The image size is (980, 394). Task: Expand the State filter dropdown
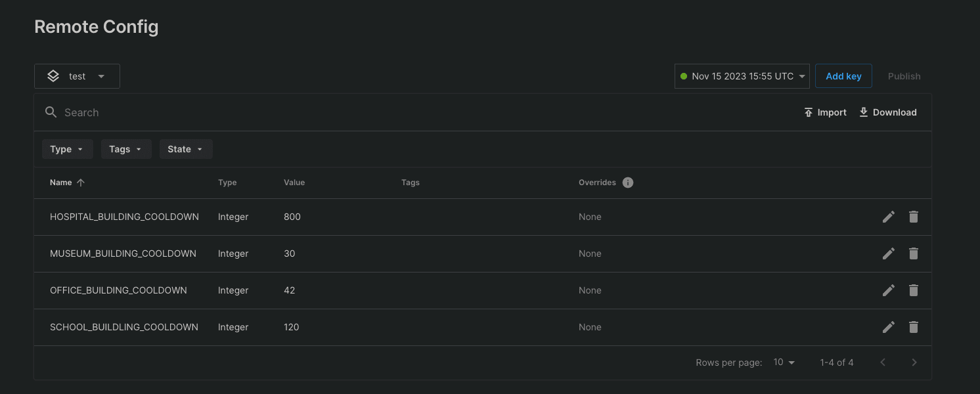pos(185,149)
